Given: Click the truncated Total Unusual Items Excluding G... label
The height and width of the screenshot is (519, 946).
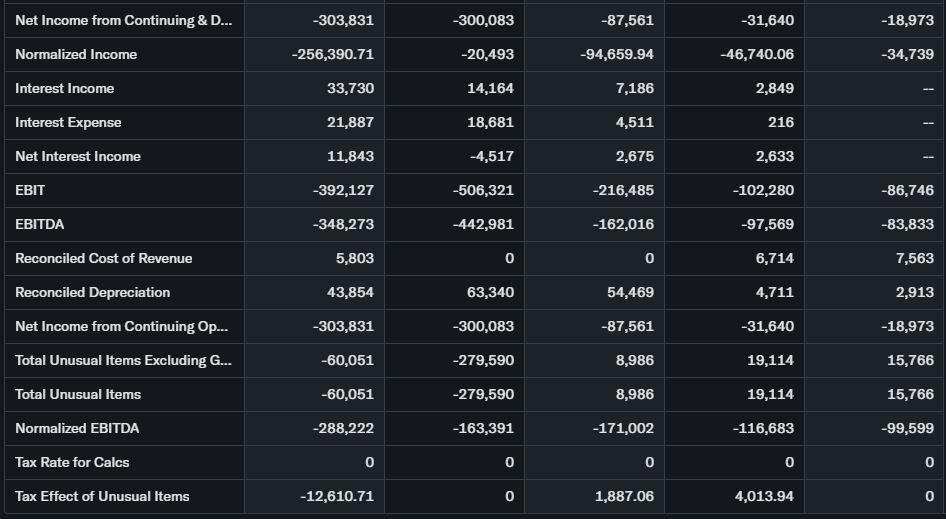Looking at the screenshot, I should click(123, 360).
